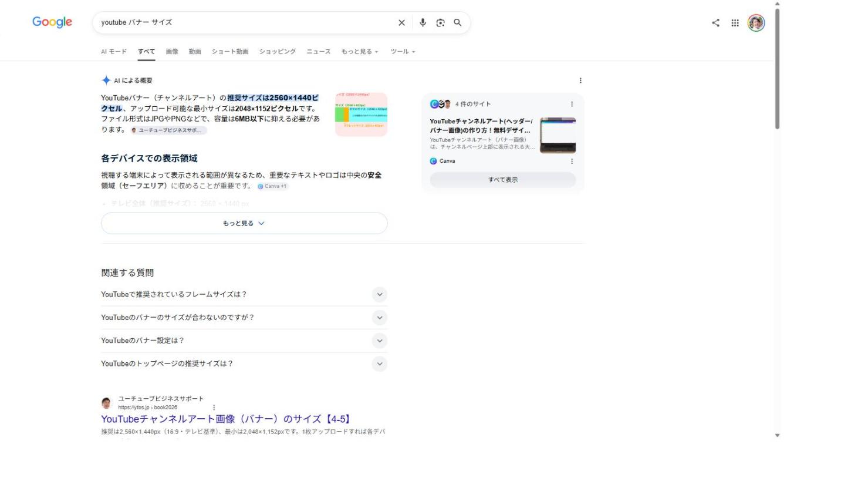Switch to the 動画 tab
868x488 pixels.
click(195, 52)
